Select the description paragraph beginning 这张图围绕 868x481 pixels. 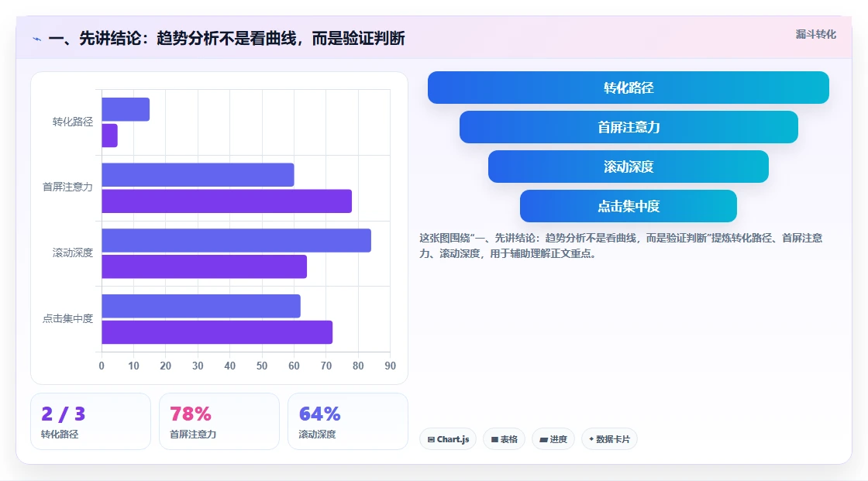pos(621,246)
